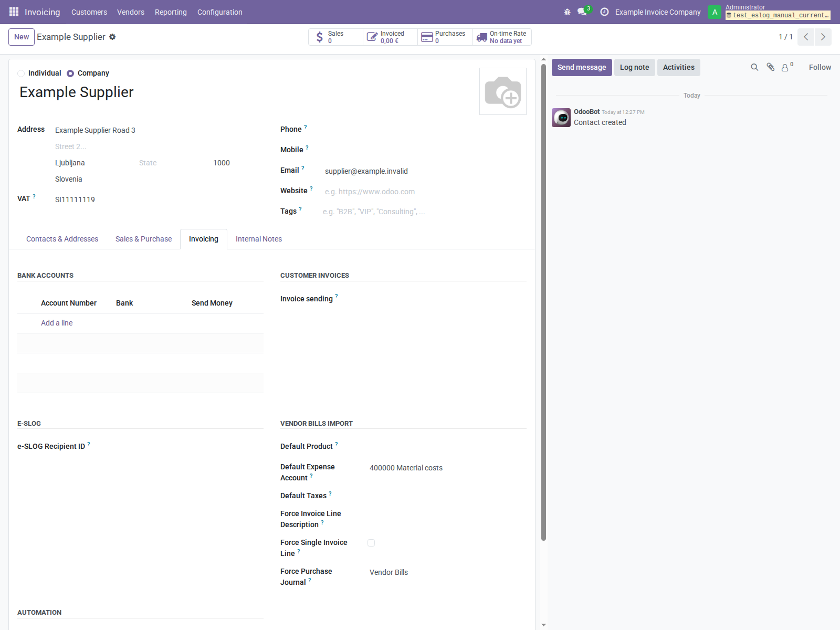Viewport: 840px width, 630px height.
Task: Open the Default Product dropdown field
Action: [x=448, y=446]
